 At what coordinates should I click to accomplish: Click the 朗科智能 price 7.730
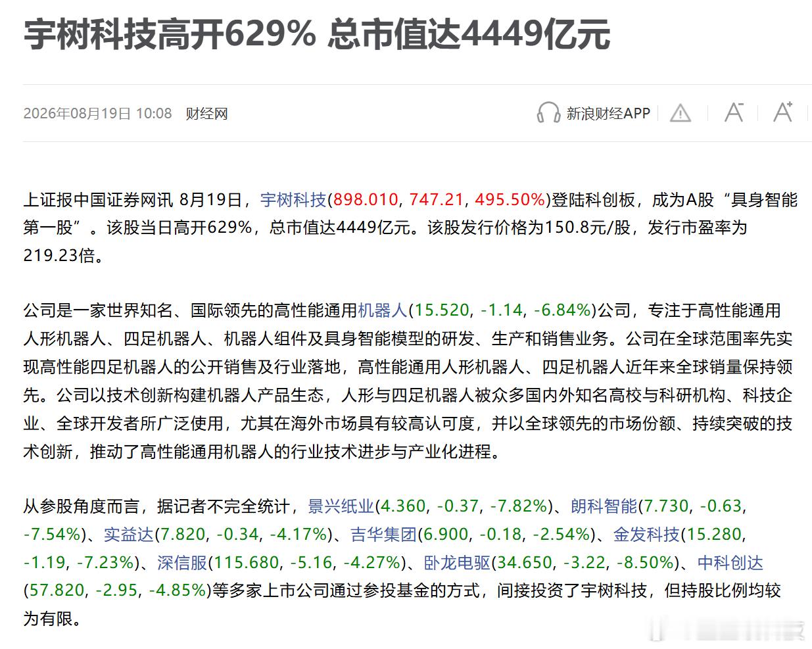pyautogui.click(x=665, y=506)
